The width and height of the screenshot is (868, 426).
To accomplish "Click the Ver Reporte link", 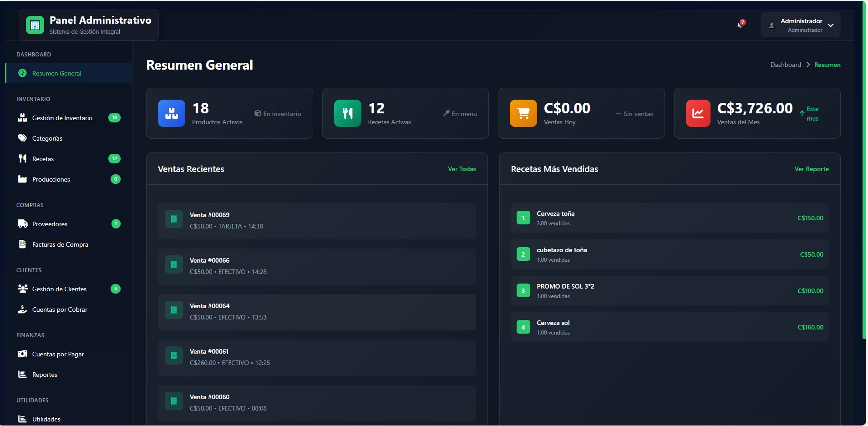I will pyautogui.click(x=811, y=169).
